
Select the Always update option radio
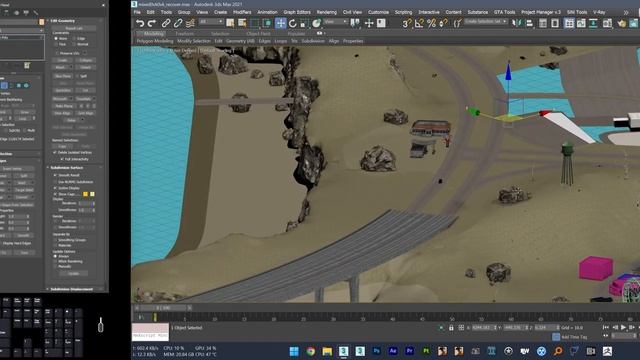tap(55, 256)
